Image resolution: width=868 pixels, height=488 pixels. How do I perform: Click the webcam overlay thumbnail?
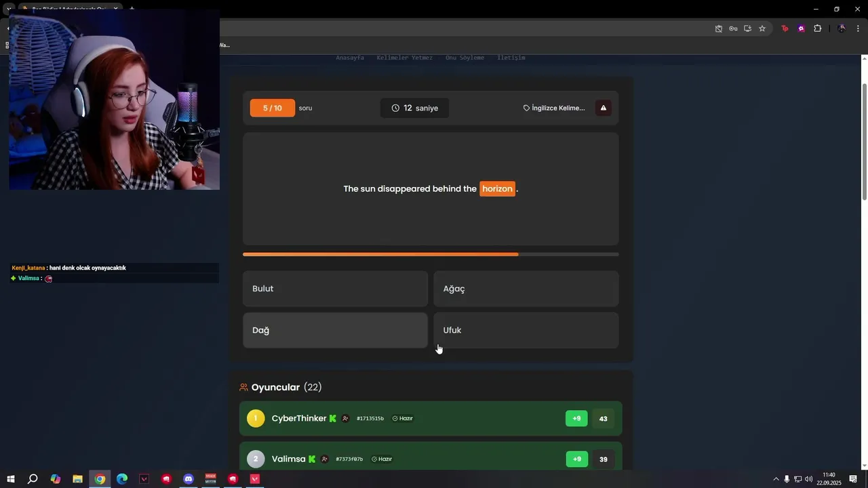coord(114,100)
